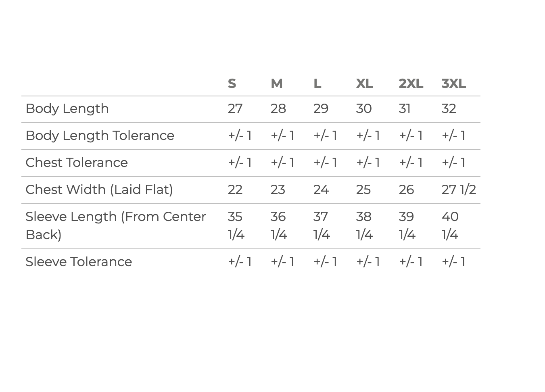Click the 2XL size column header
Viewport: 545px width, 392px height.
click(x=411, y=83)
